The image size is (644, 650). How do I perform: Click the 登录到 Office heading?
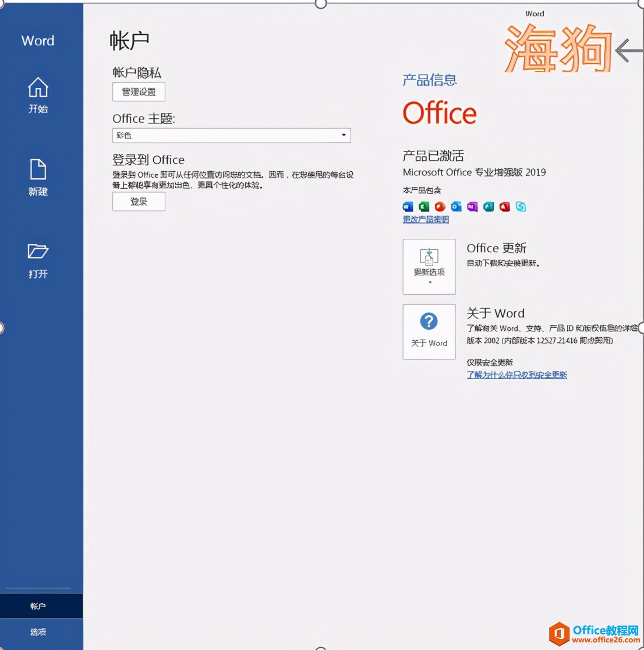point(148,160)
